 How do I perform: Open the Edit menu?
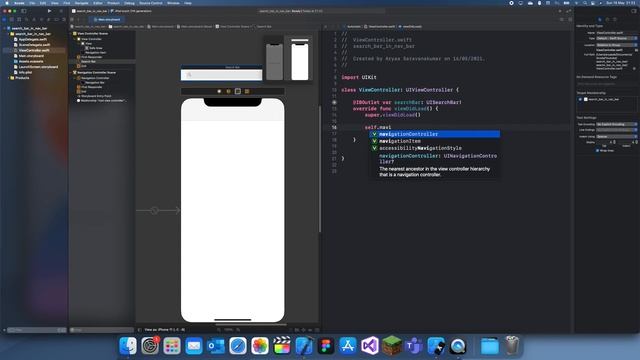[43, 3]
